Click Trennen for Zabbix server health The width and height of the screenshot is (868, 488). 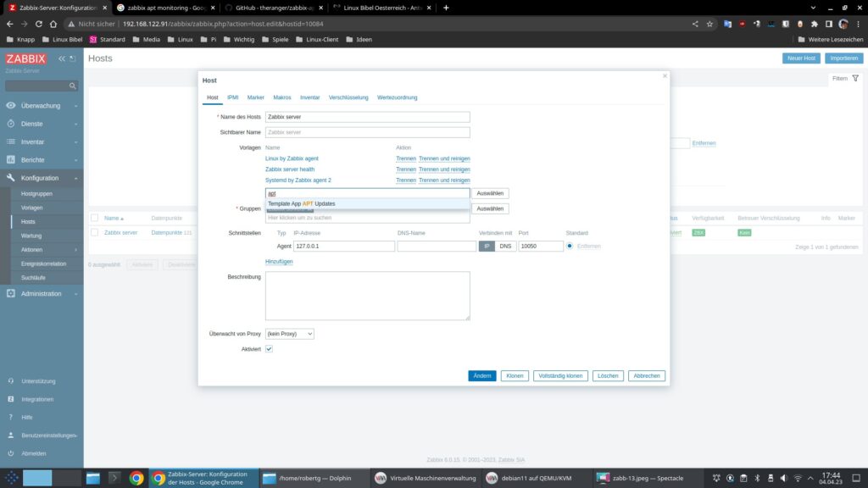click(406, 169)
